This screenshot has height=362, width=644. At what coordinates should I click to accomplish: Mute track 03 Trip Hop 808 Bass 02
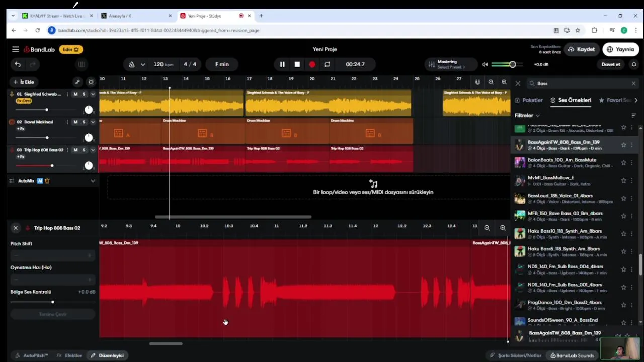coord(75,150)
